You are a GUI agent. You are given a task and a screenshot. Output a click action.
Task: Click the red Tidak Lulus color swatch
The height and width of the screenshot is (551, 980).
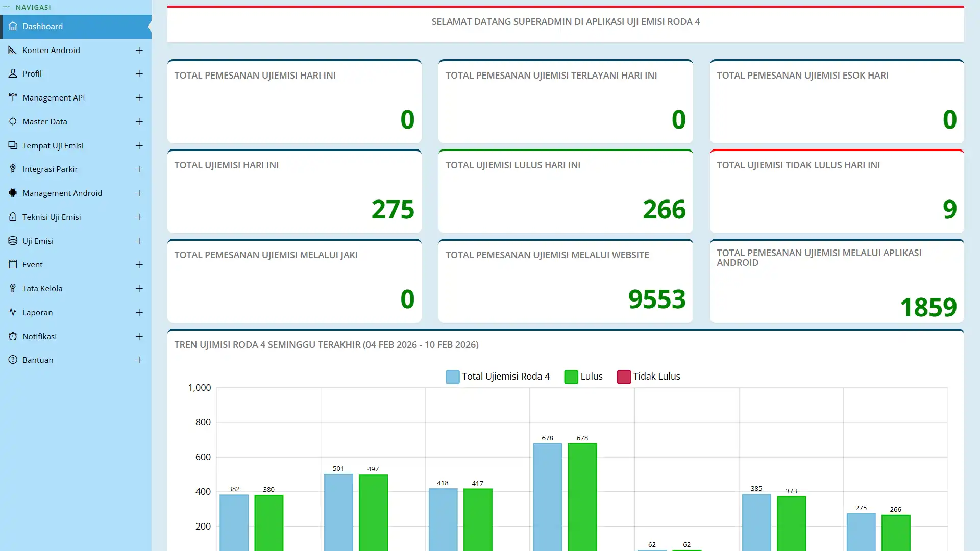(x=624, y=377)
